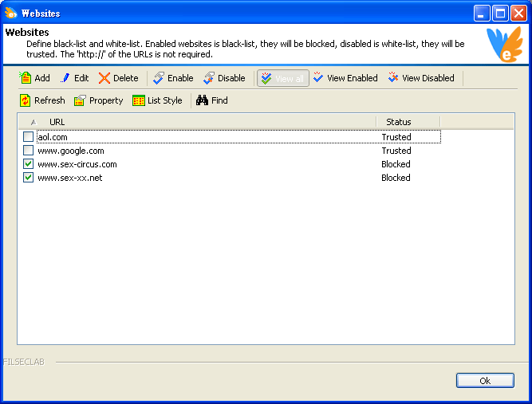Sort the list by URL column header
The height and width of the screenshot is (404, 532).
(199, 122)
